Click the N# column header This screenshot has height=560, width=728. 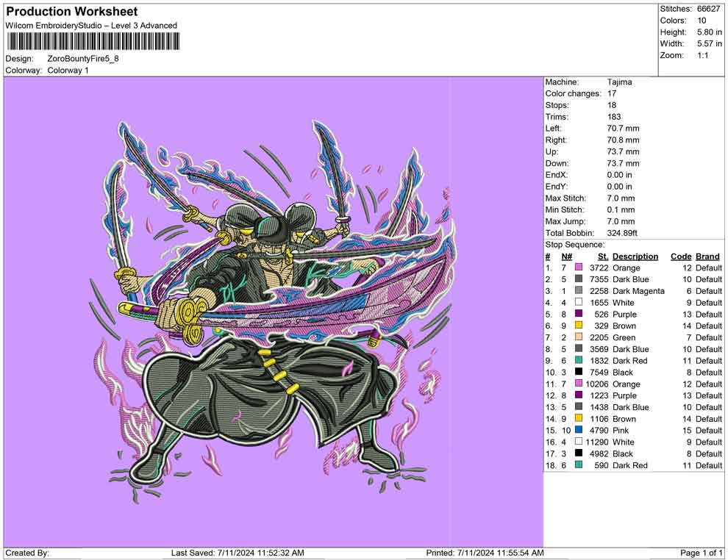click(566, 256)
